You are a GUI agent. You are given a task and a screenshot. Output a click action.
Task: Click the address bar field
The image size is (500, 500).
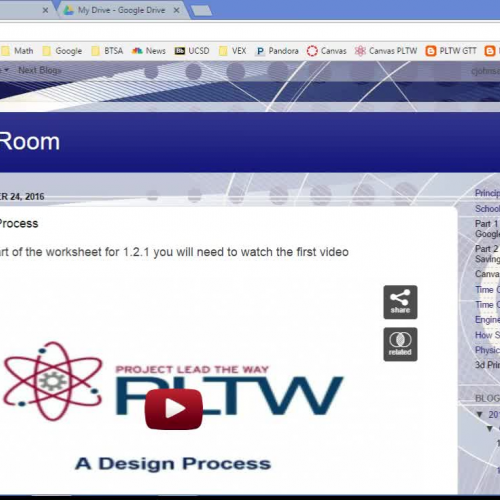pos(250,32)
